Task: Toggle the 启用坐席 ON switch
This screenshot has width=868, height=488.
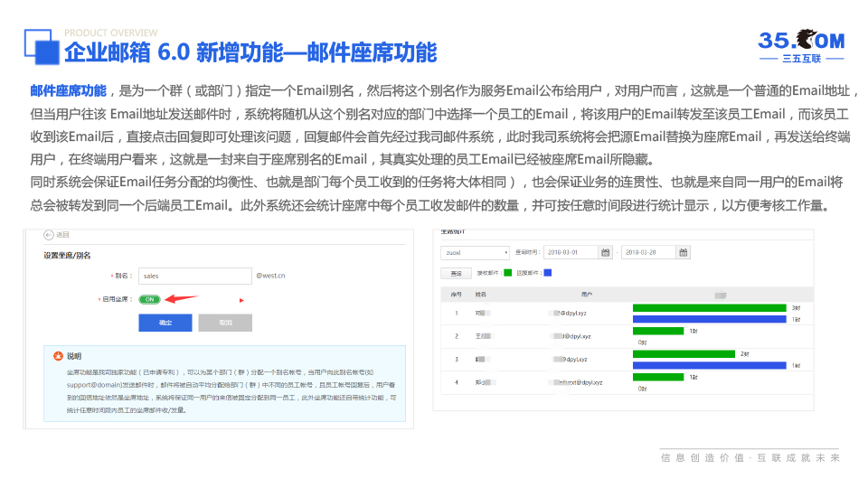Action: (149, 298)
